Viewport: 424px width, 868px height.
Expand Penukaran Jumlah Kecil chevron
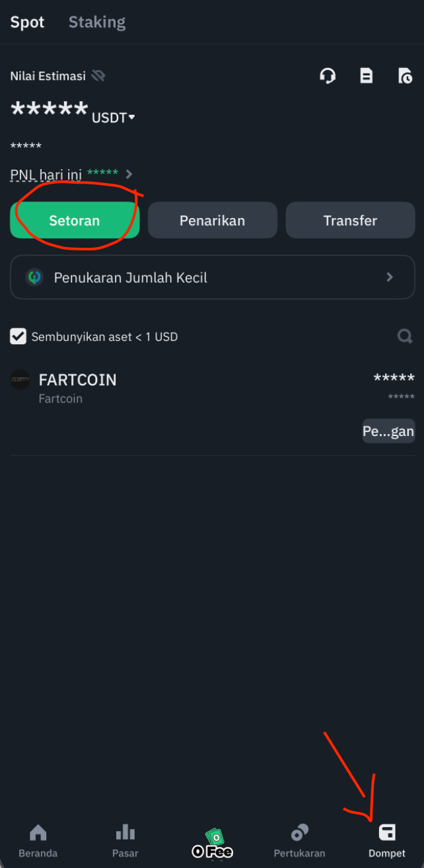pos(390,277)
